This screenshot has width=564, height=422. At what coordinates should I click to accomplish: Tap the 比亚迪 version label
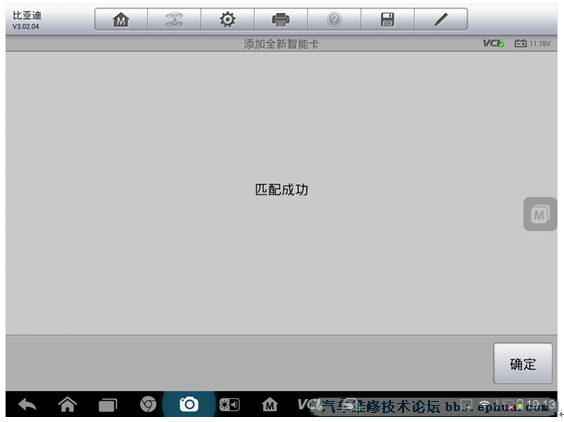(27, 20)
